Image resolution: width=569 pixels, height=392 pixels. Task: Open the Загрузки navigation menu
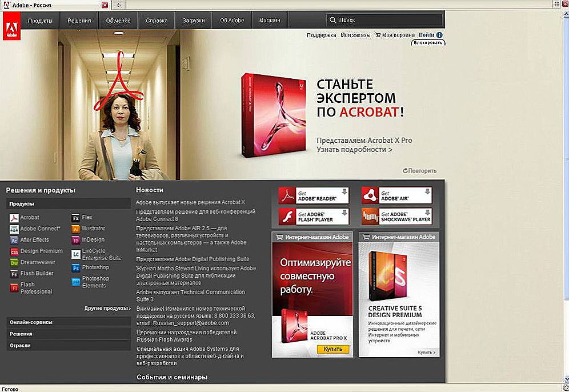194,21
